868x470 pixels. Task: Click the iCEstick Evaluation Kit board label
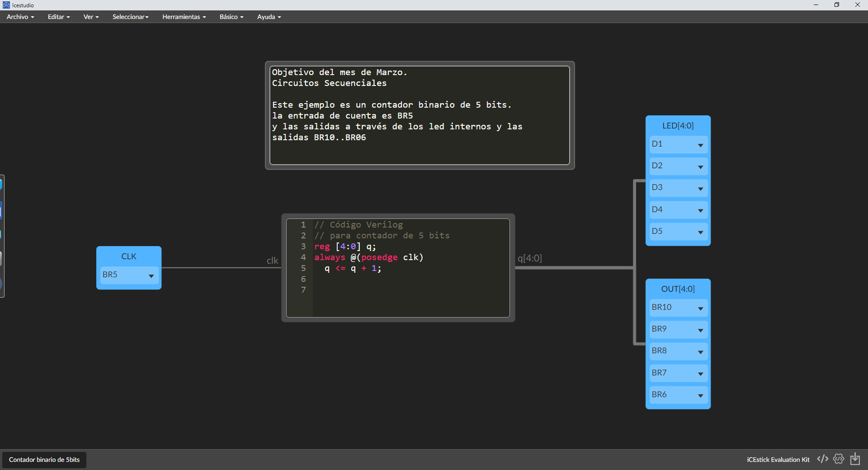point(778,460)
